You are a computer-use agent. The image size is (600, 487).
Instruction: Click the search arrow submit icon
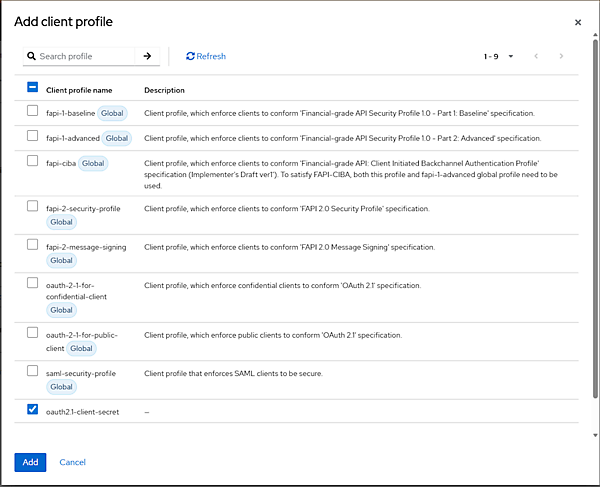click(147, 57)
